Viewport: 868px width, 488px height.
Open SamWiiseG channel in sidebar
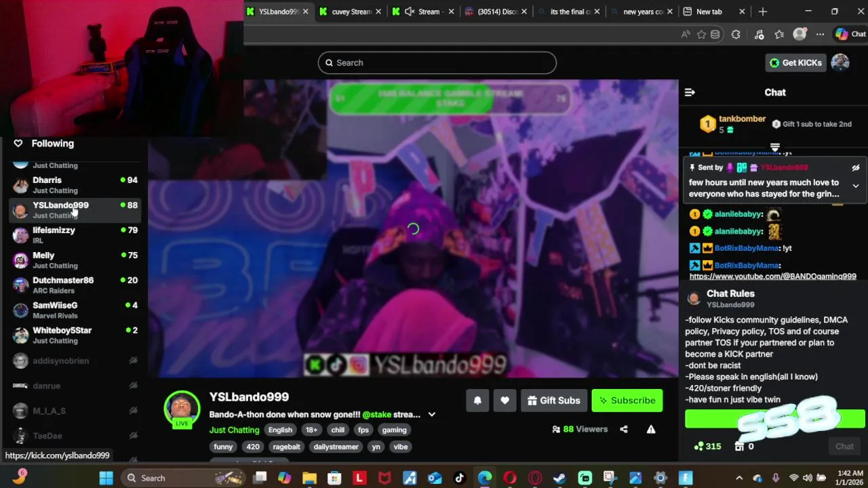(75, 310)
